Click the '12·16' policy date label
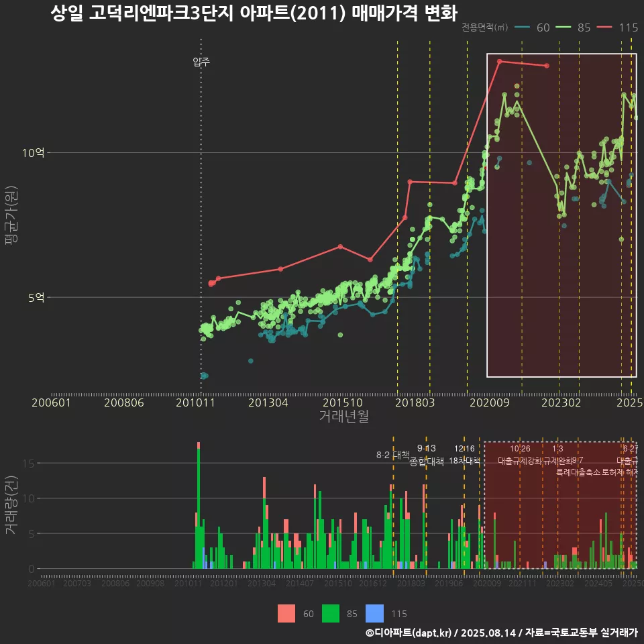 click(464, 449)
